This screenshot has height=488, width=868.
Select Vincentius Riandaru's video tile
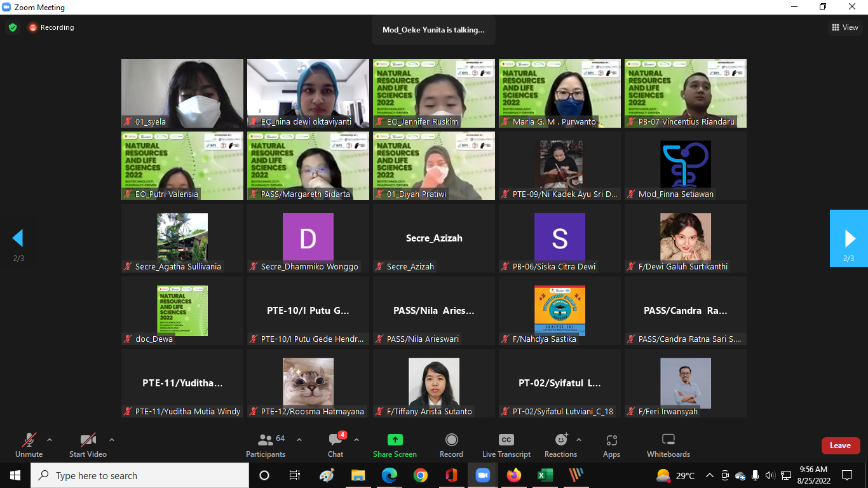click(x=685, y=93)
